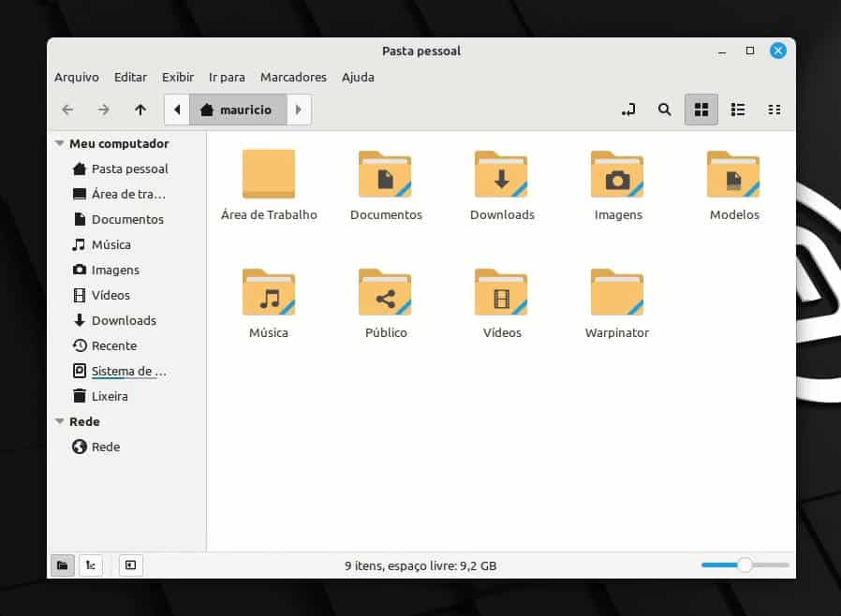Screen dimensions: 841x616
Task: Switch to compact view
Action: coord(775,110)
